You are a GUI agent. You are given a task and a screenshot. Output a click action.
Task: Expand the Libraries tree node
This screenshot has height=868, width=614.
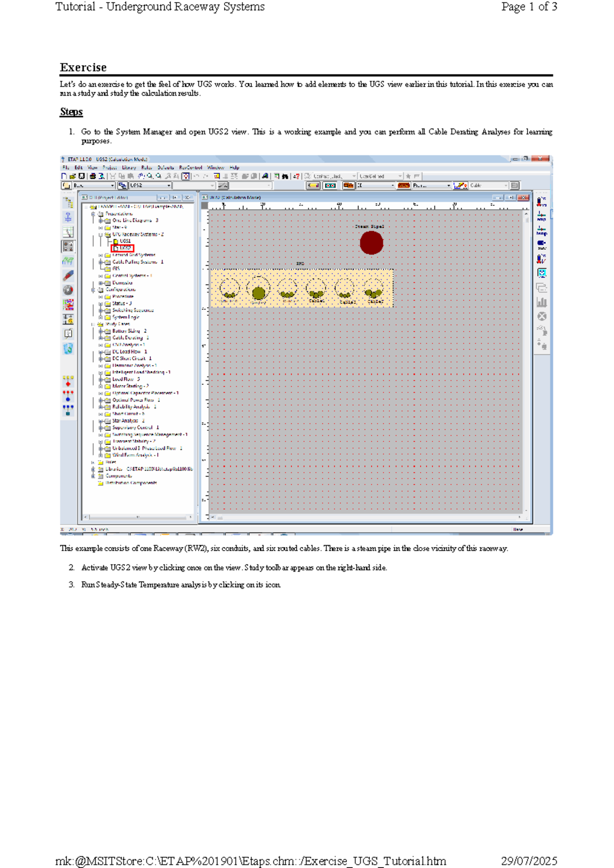[x=93, y=469]
